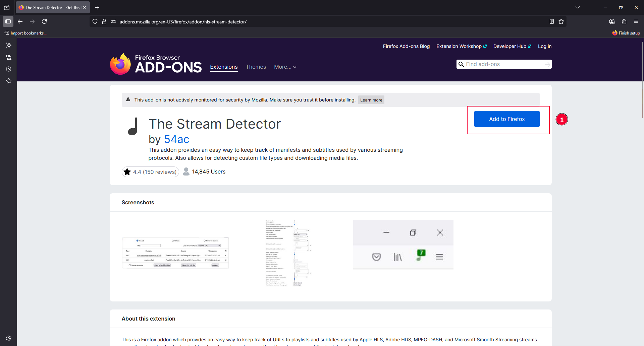Open Firefox Add-ons Blog link
The height and width of the screenshot is (346, 644).
[x=406, y=46]
